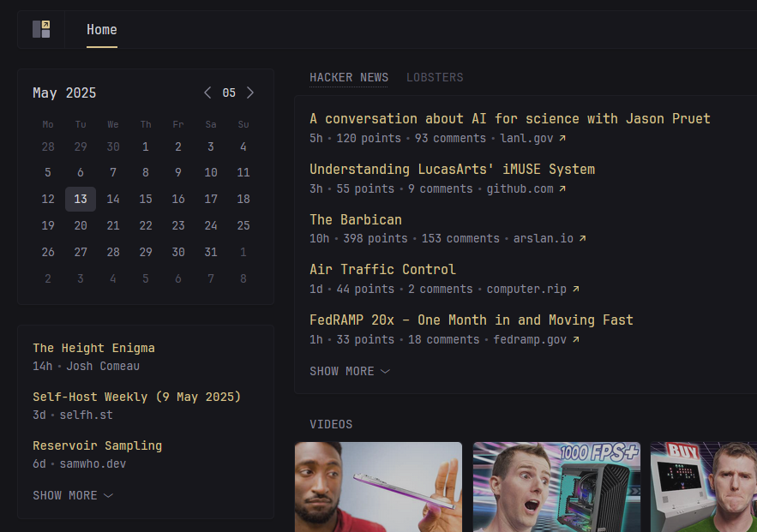
Task: Click external link arrow beside fedramp.gov
Action: pos(575,340)
